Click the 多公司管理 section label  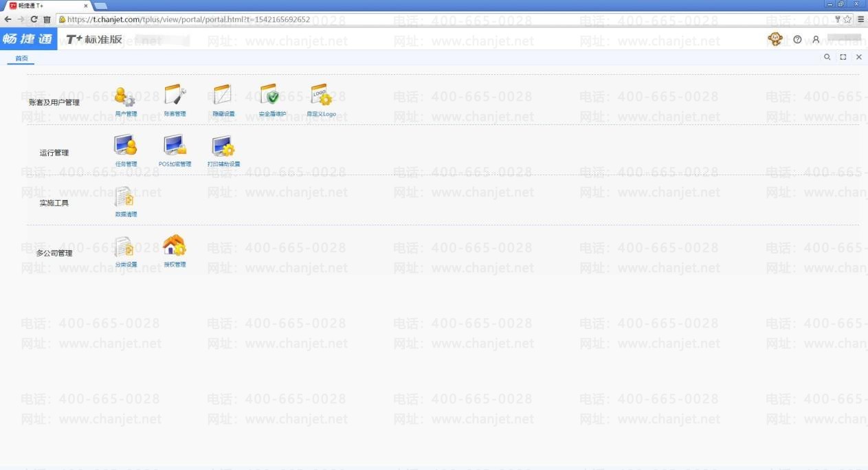pos(54,253)
